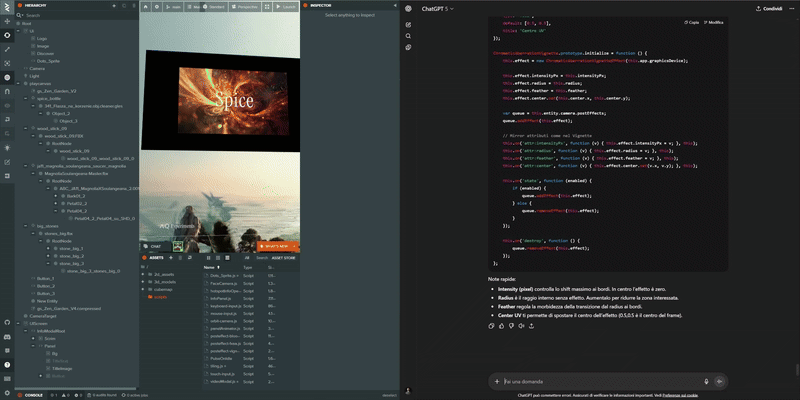Click the PlayCanvas logo menu icon
This screenshot has width=800, height=400.
coord(7,7)
